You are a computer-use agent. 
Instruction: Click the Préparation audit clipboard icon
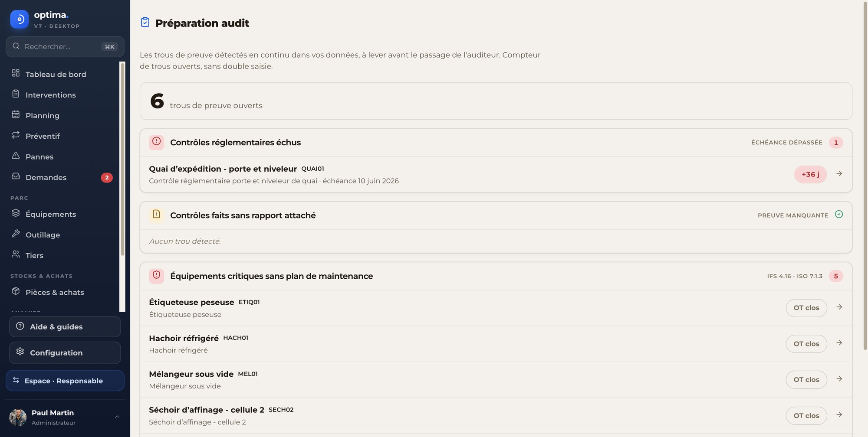click(145, 22)
